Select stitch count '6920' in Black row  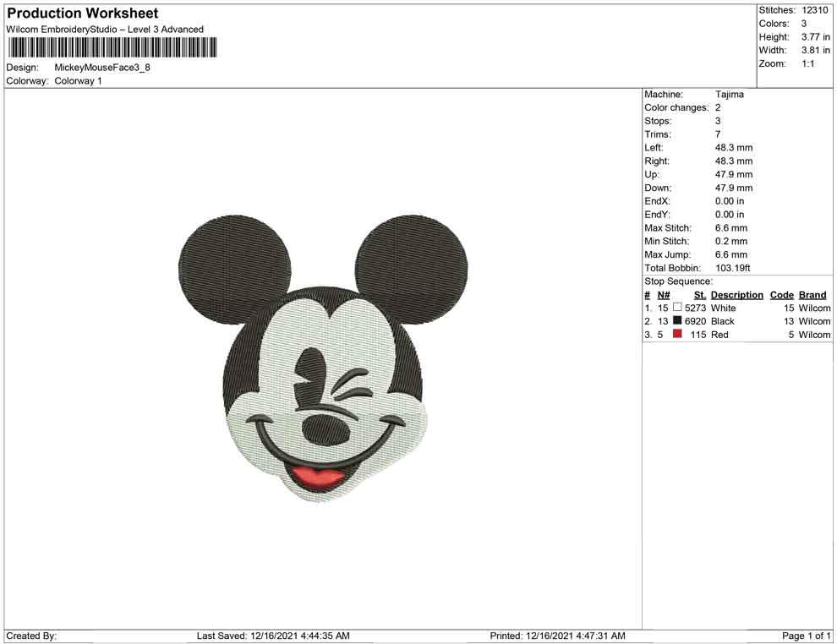point(695,321)
